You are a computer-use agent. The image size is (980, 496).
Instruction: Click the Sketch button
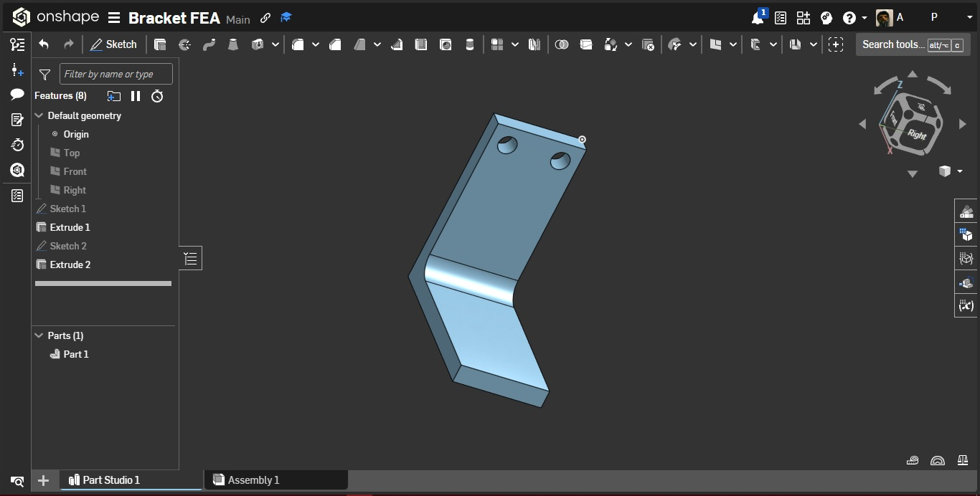[x=114, y=44]
